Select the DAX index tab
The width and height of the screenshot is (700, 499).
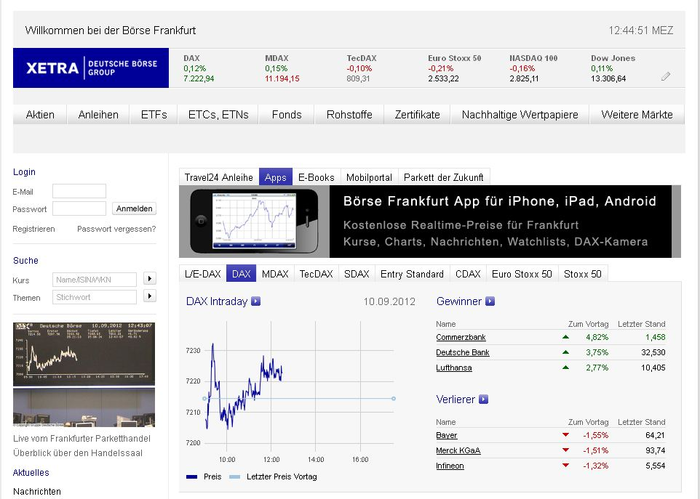pos(241,274)
